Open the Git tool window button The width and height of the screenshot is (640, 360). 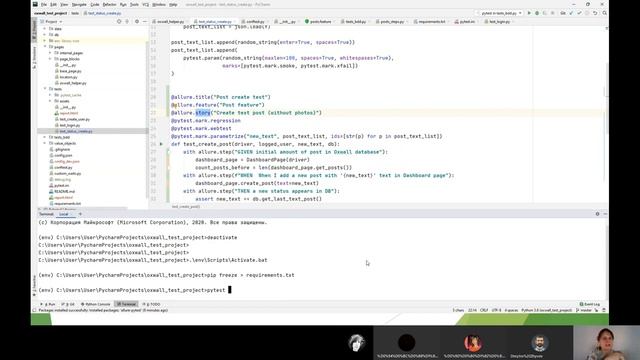(68, 304)
